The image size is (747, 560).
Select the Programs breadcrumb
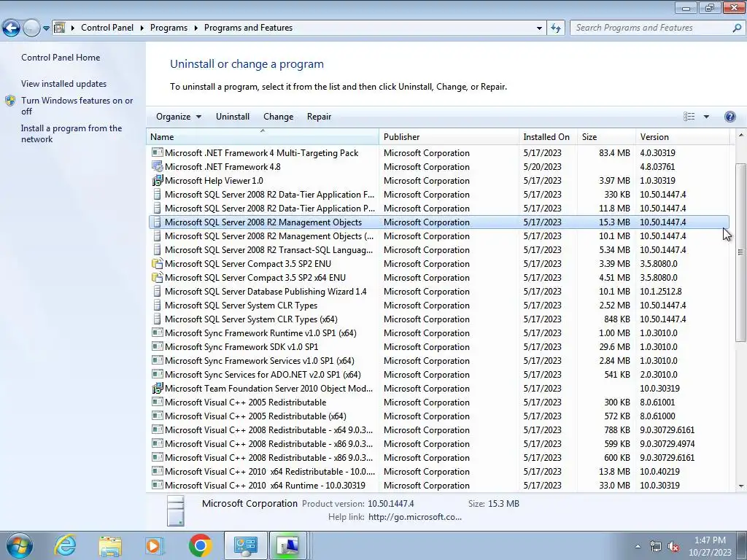tap(169, 28)
